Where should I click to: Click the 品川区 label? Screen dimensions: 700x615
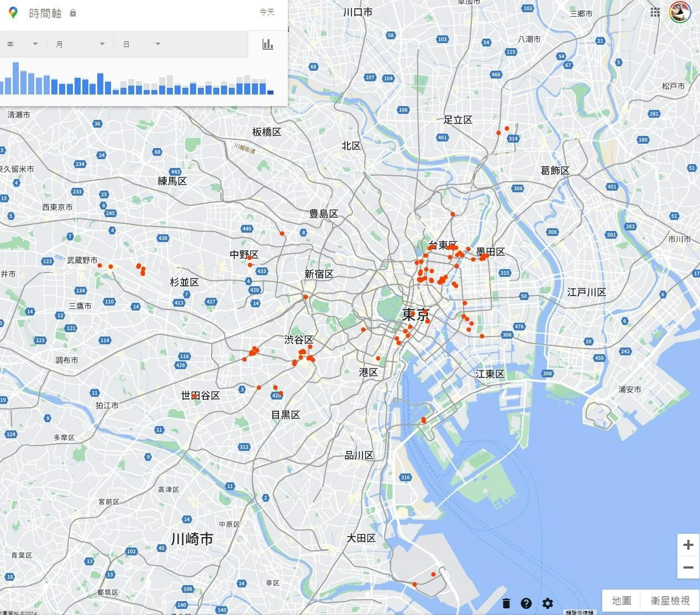click(360, 455)
